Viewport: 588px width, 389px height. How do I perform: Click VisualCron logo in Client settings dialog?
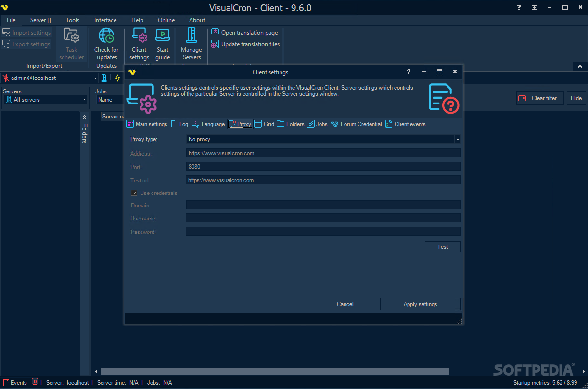132,72
